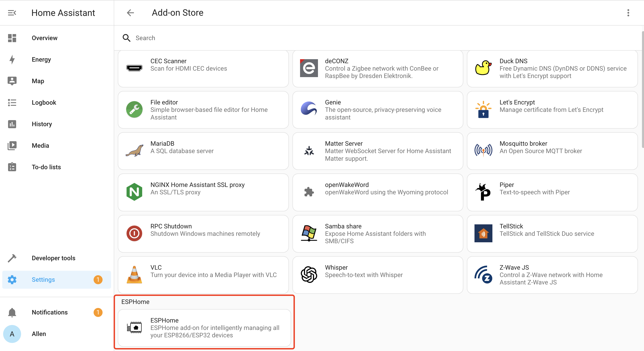Open the Z-Wave JS add-on title
Screen dimensions: 644x351
pos(514,267)
